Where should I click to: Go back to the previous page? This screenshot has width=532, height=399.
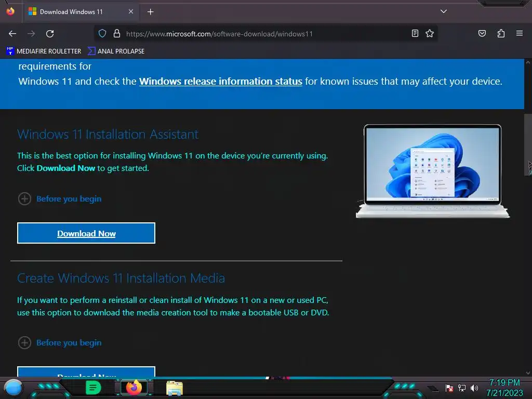point(12,34)
